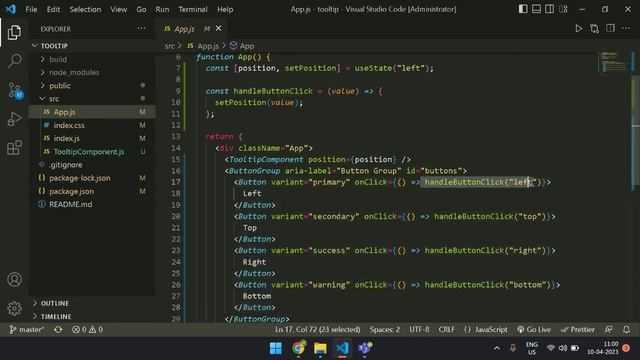This screenshot has height=360, width=640.
Task: Open Run and Debug view
Action: (x=14, y=119)
